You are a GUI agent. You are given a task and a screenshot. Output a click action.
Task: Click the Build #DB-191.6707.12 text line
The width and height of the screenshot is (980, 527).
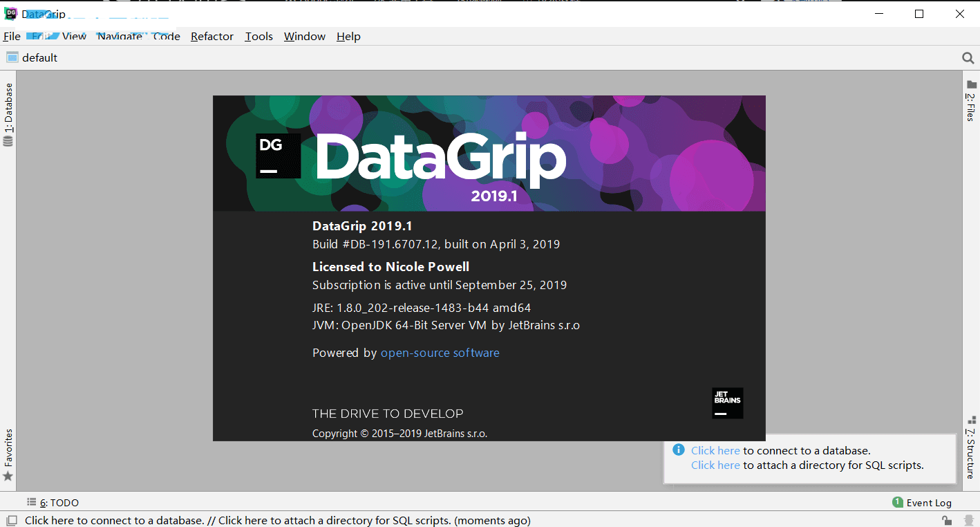pos(436,244)
